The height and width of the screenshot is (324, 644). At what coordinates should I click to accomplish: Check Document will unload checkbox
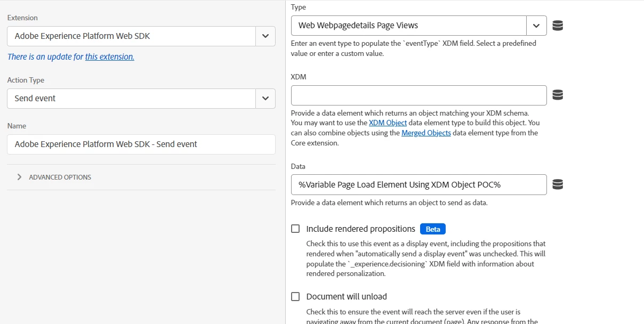[295, 296]
